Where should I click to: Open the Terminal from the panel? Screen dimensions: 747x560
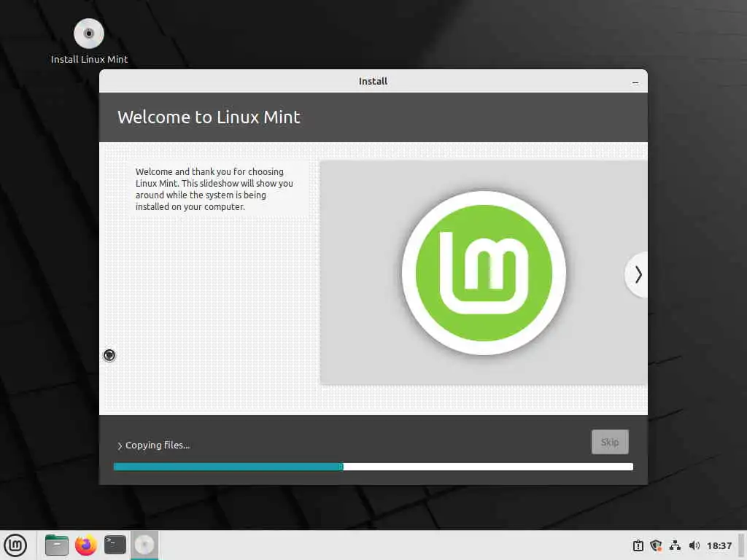point(115,545)
